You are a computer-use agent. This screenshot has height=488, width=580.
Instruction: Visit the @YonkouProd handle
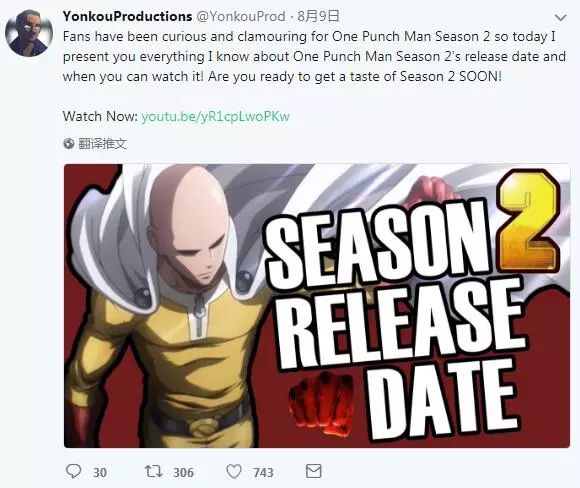pyautogui.click(x=240, y=16)
